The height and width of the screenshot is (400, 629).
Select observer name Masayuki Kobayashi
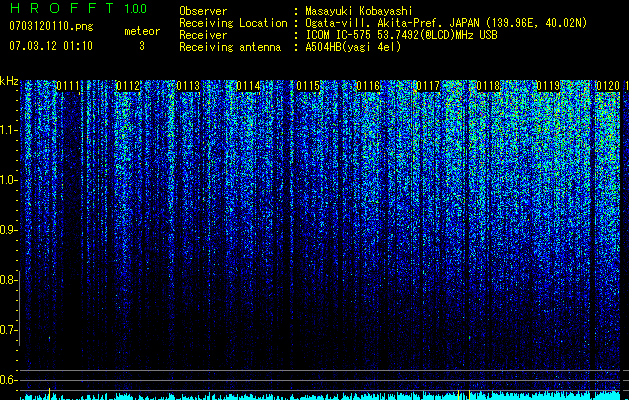coord(359,11)
